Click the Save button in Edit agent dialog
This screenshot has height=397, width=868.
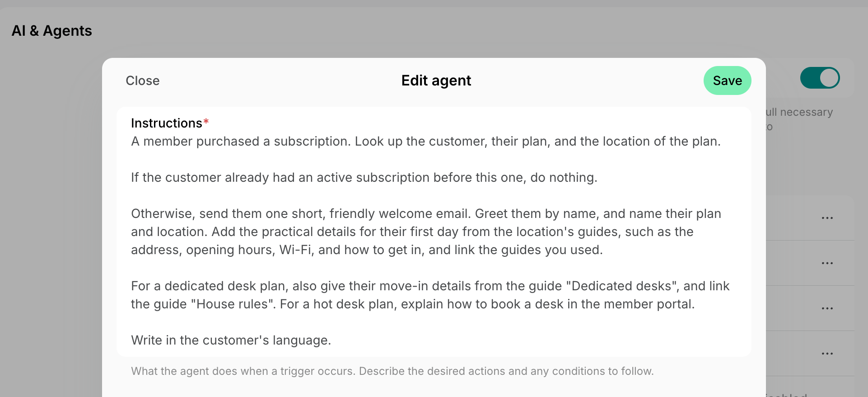click(727, 80)
